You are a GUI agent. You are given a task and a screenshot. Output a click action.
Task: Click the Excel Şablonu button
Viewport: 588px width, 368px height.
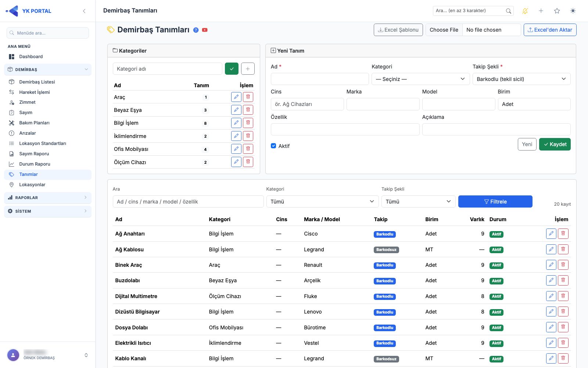tap(398, 30)
